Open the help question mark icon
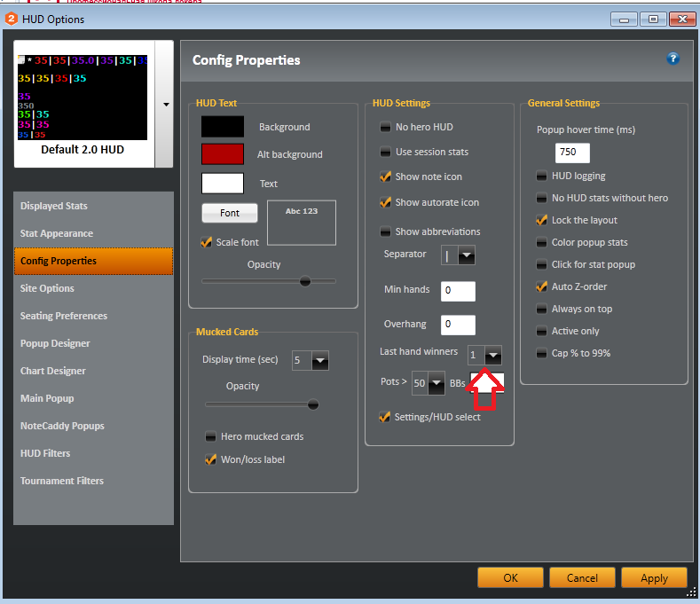The height and width of the screenshot is (604, 700). click(x=672, y=59)
